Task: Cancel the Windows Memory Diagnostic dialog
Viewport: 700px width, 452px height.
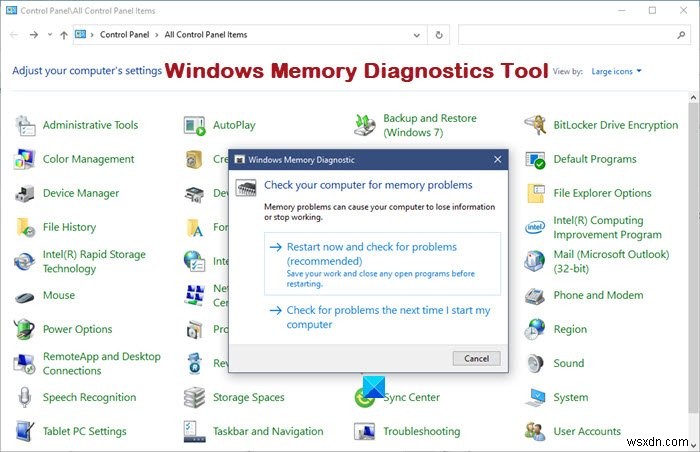Action: pos(476,358)
